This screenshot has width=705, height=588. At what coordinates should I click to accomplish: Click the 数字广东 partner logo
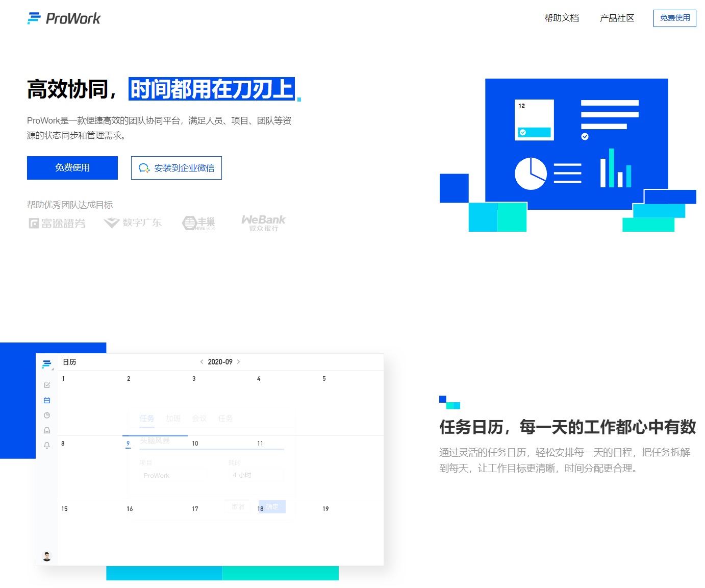click(x=133, y=223)
